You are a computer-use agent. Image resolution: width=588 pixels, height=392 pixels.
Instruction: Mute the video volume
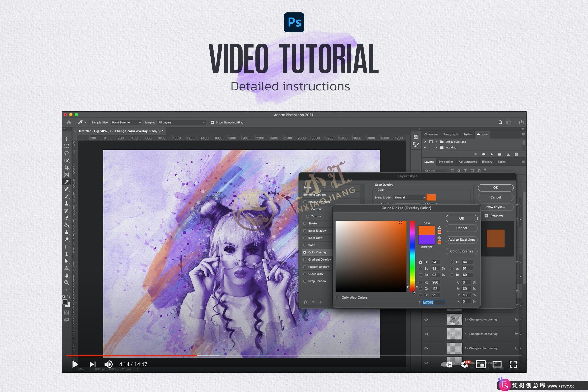(108, 364)
